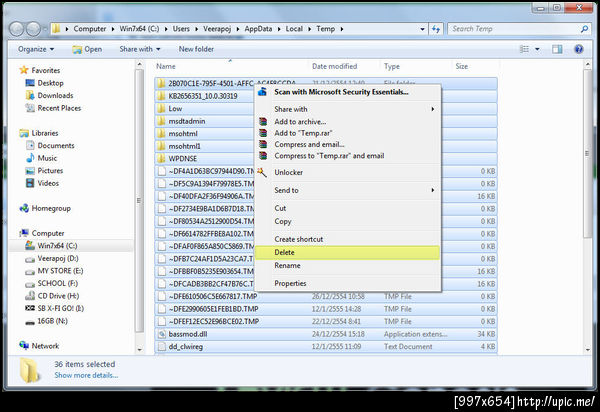Click Scan with Microsoft Security Essentials
The height and width of the screenshot is (412, 600).
click(347, 92)
